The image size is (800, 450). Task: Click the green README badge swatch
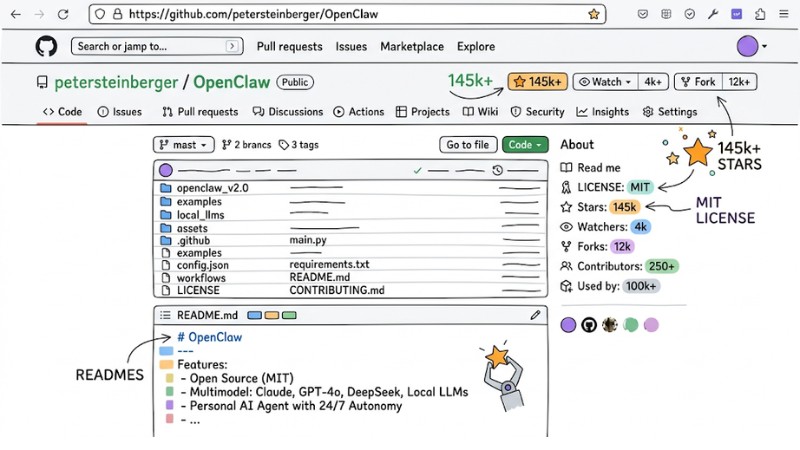(289, 315)
